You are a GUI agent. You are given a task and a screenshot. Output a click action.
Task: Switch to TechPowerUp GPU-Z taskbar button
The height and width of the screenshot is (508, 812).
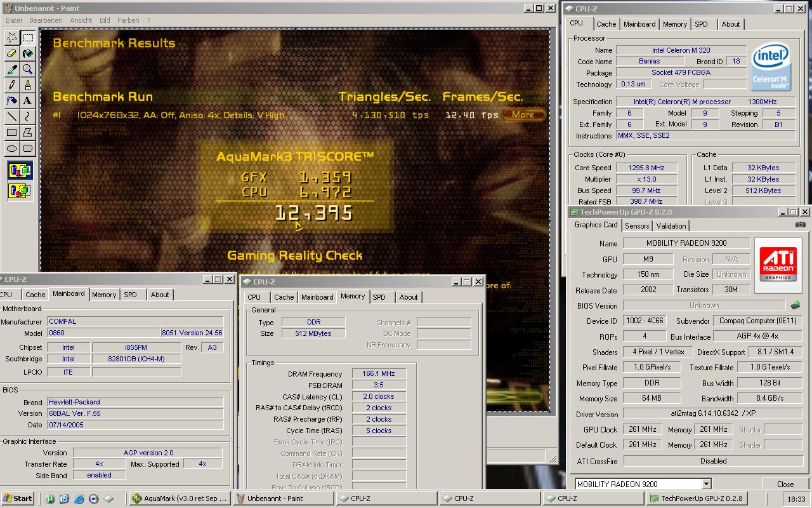[x=697, y=498]
